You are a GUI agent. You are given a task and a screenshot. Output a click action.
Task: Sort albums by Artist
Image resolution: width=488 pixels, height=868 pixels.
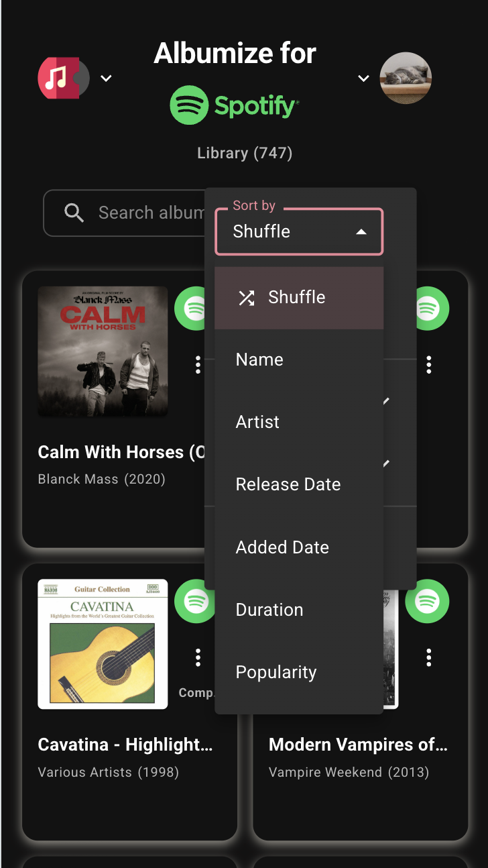pos(258,423)
